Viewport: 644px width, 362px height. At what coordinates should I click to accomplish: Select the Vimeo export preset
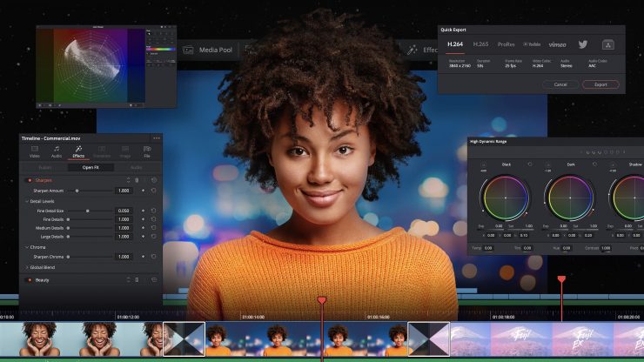(x=557, y=44)
